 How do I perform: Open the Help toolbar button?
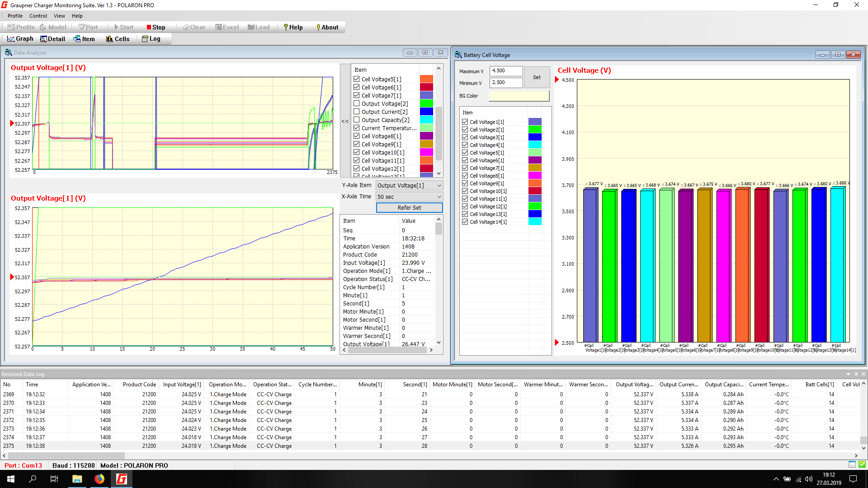(292, 27)
